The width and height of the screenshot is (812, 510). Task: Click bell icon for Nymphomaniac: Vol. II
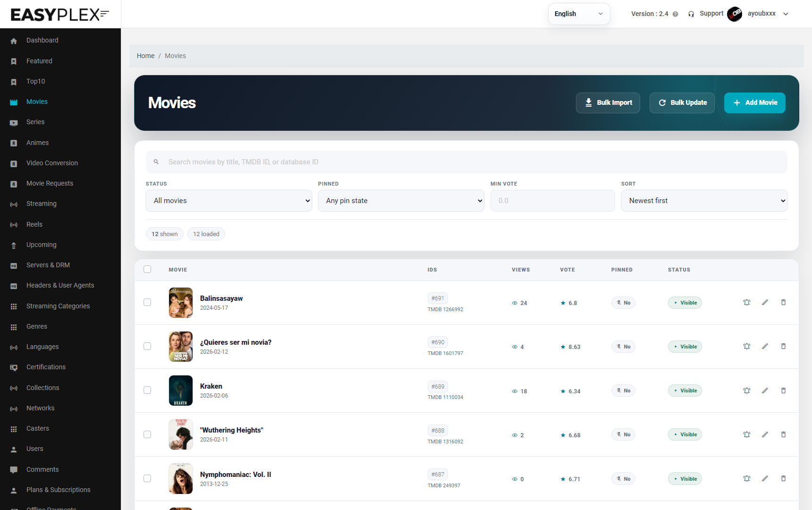click(x=746, y=478)
